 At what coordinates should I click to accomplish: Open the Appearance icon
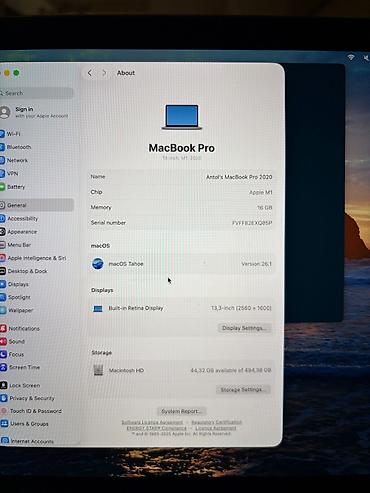(x=2, y=232)
